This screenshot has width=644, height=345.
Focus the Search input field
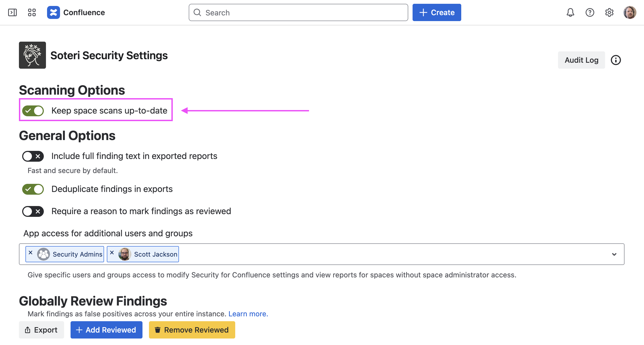click(303, 12)
